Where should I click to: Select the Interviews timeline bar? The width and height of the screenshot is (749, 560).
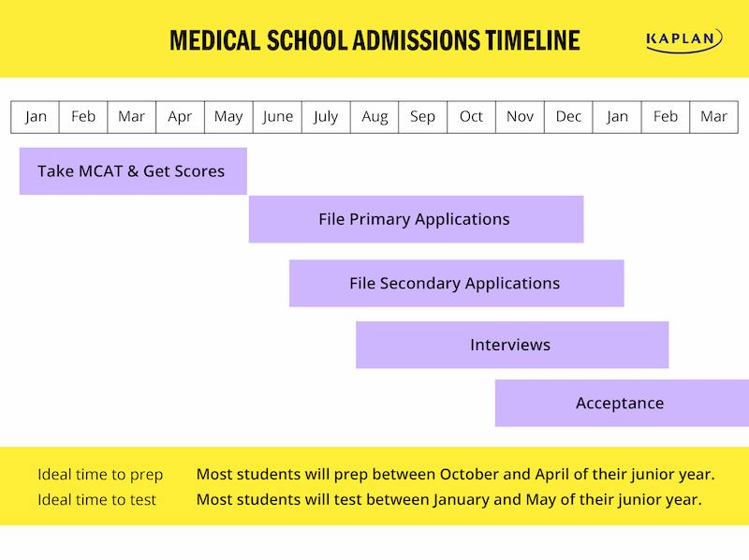[512, 345]
